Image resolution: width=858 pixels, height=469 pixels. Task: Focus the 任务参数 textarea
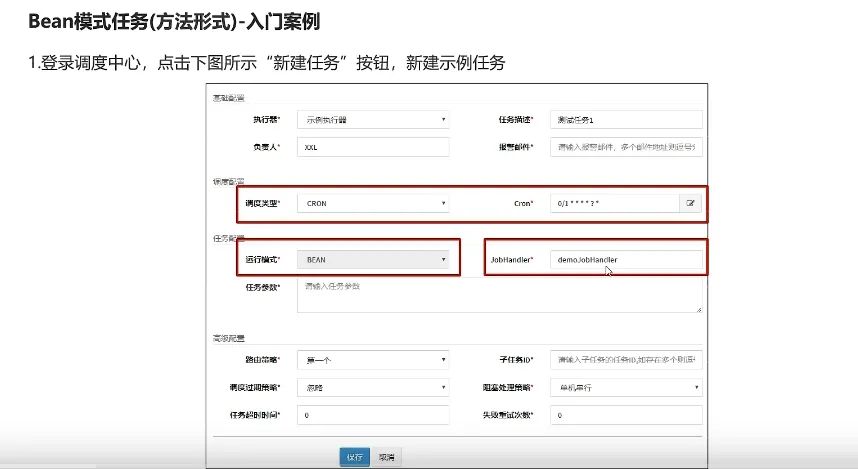click(498, 295)
